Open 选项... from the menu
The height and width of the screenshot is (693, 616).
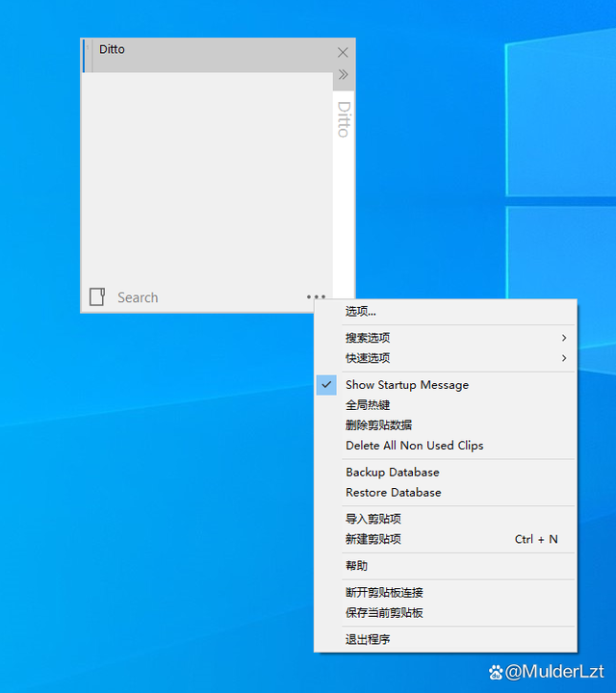pos(445,312)
